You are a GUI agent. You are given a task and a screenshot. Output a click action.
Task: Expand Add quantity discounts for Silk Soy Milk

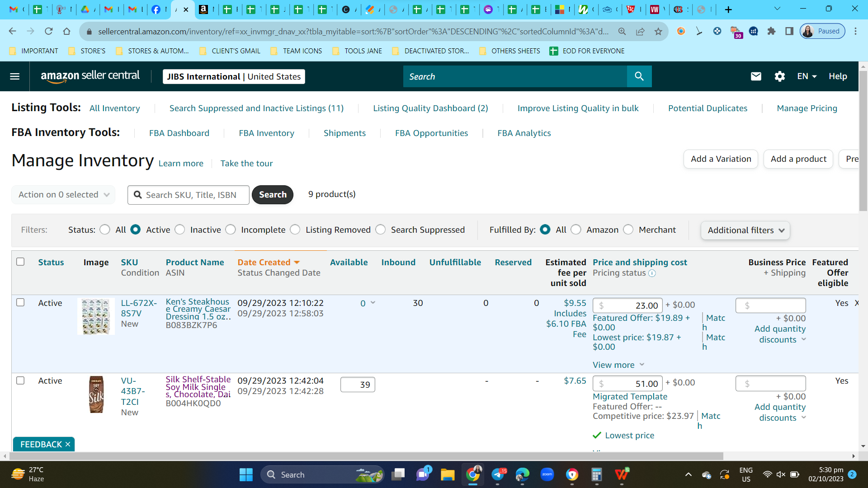[x=780, y=413]
